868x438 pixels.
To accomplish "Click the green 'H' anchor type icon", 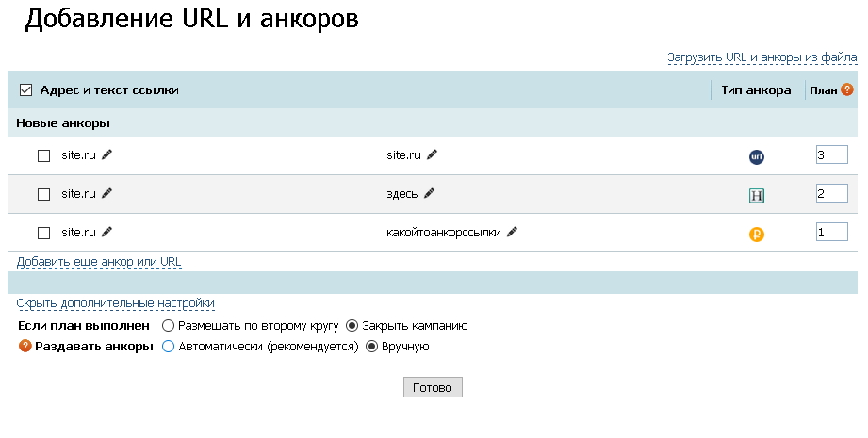I will point(756,196).
